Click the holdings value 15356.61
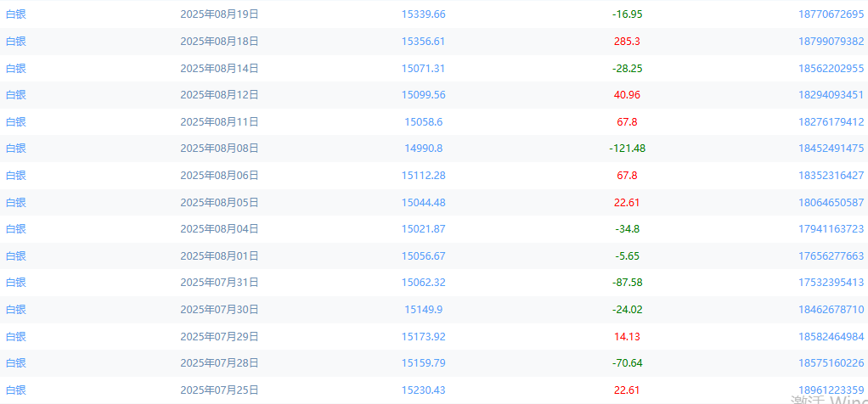The width and height of the screenshot is (868, 404). click(x=424, y=41)
